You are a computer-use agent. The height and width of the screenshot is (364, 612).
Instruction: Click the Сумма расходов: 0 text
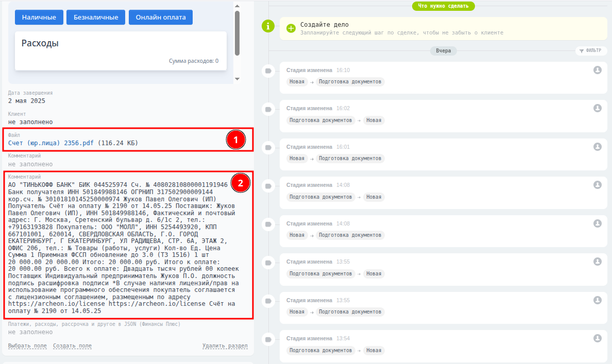[194, 61]
